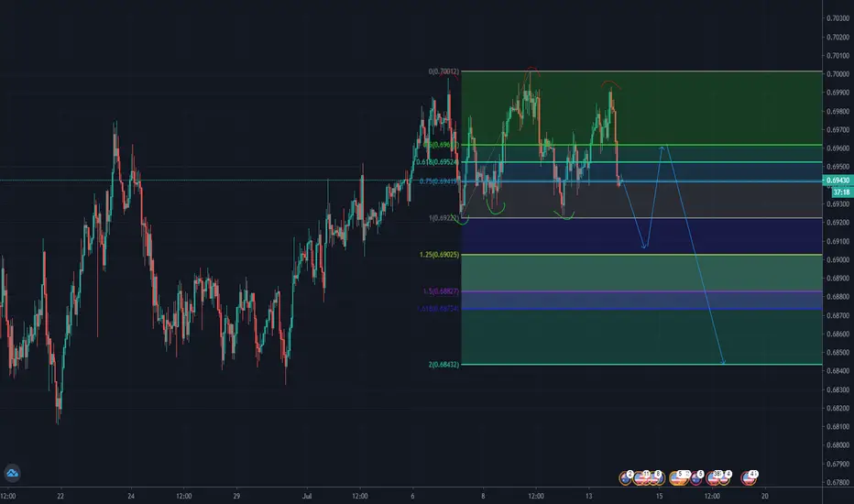Select the Fibonacci label 0.75(0.69419)

click(x=440, y=181)
